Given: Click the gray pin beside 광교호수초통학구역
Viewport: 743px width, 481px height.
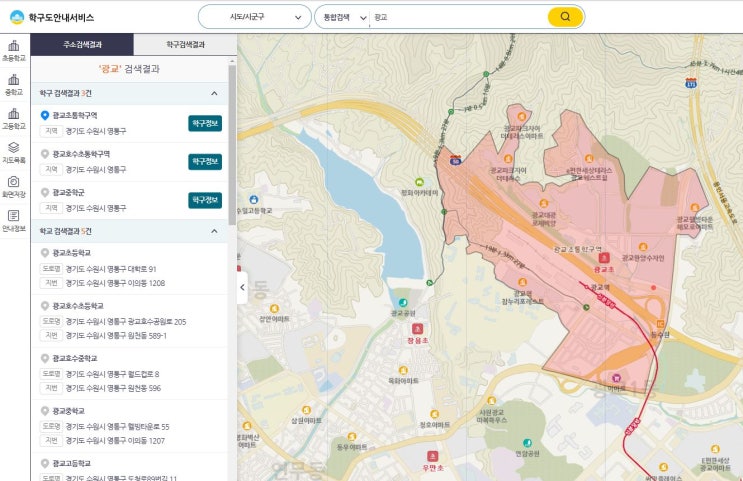Looking at the screenshot, I should (45, 154).
